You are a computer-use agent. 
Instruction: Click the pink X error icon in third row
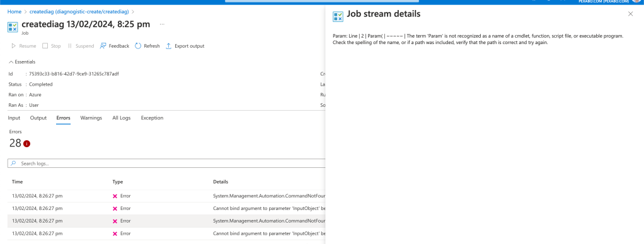[115, 221]
